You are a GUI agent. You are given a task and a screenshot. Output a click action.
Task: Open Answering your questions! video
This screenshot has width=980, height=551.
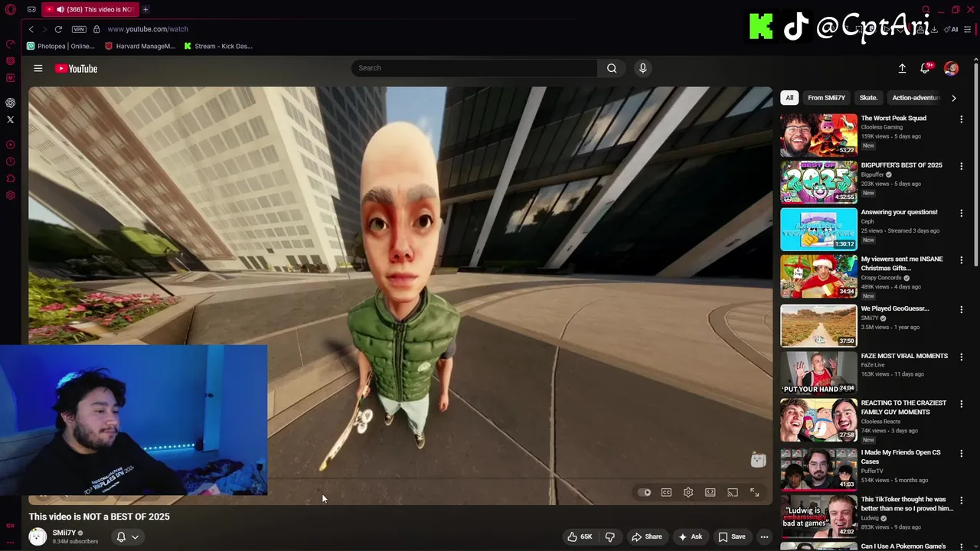818,229
